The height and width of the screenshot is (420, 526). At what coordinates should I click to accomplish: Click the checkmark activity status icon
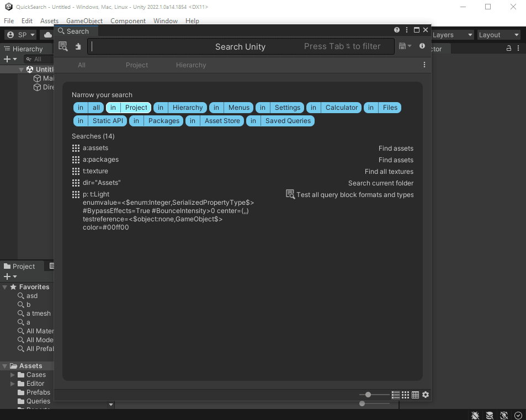click(x=518, y=415)
